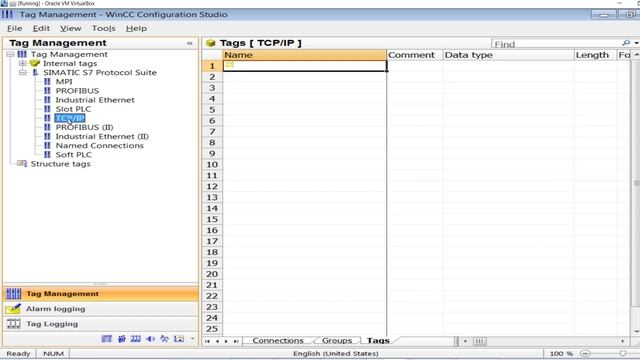Open the Help menu
The width and height of the screenshot is (640, 360).
tap(136, 28)
